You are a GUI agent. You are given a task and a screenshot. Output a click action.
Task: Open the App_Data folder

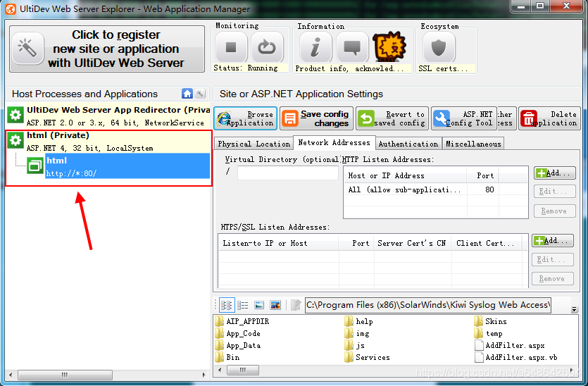(x=238, y=345)
